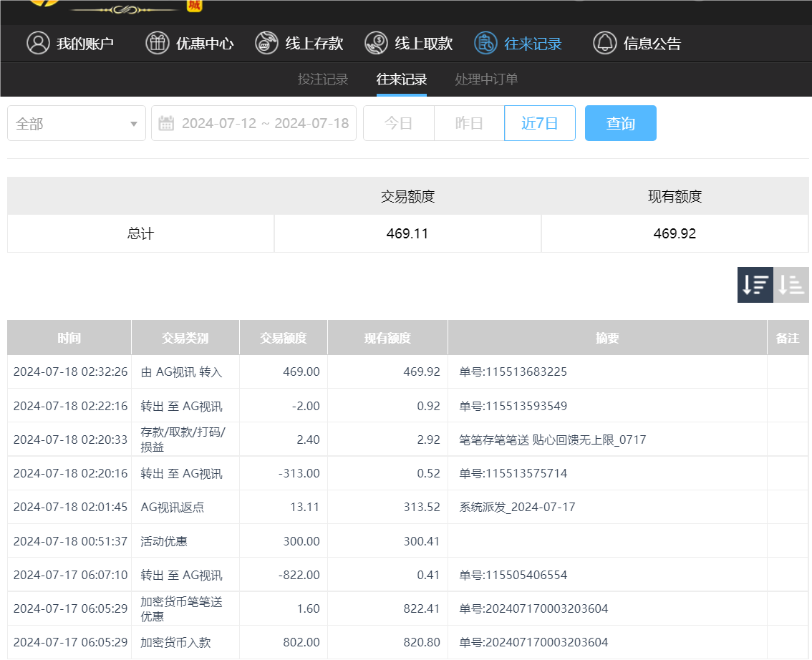The image size is (812, 660).
Task: Click the 全部 dropdown arrow
Action: (x=133, y=122)
